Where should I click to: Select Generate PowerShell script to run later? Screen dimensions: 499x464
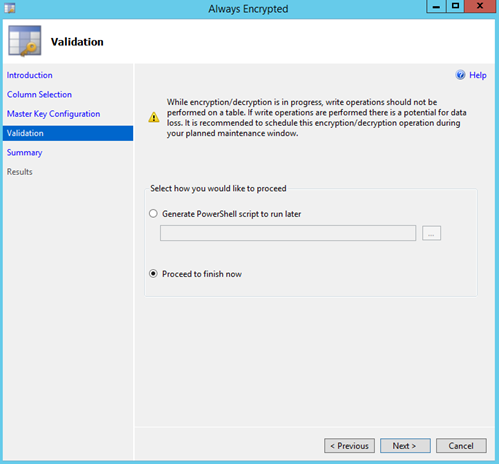tap(153, 214)
